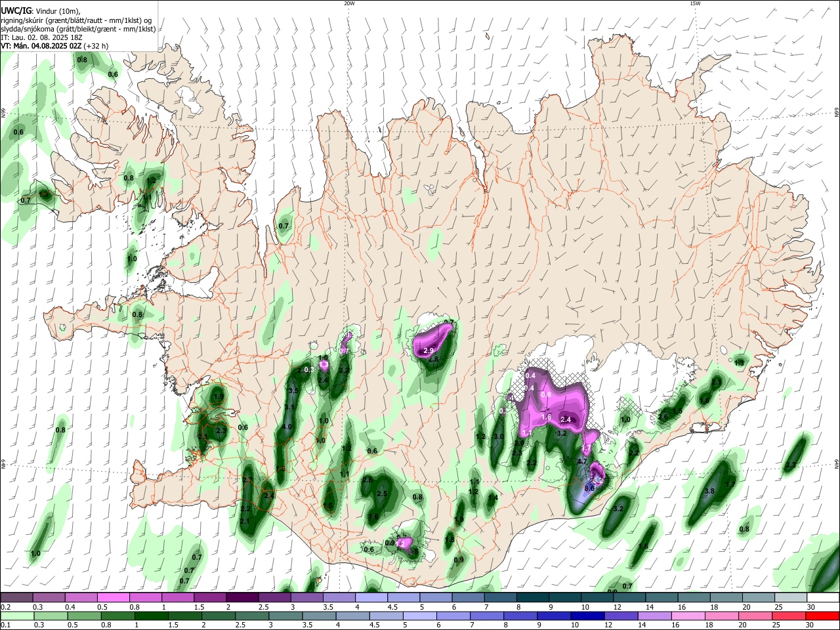Select the light violet 14 swatch in the rain scale
The height and width of the screenshot is (630, 840).
(x=654, y=616)
